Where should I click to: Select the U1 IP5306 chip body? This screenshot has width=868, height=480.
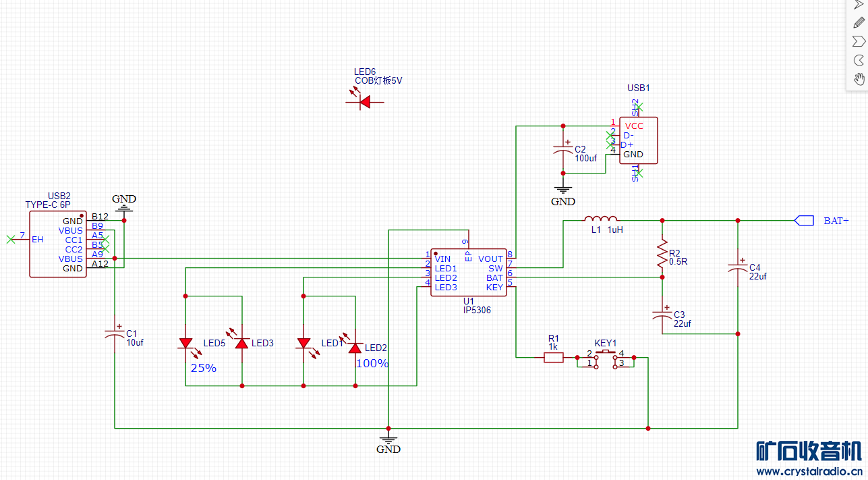468,272
